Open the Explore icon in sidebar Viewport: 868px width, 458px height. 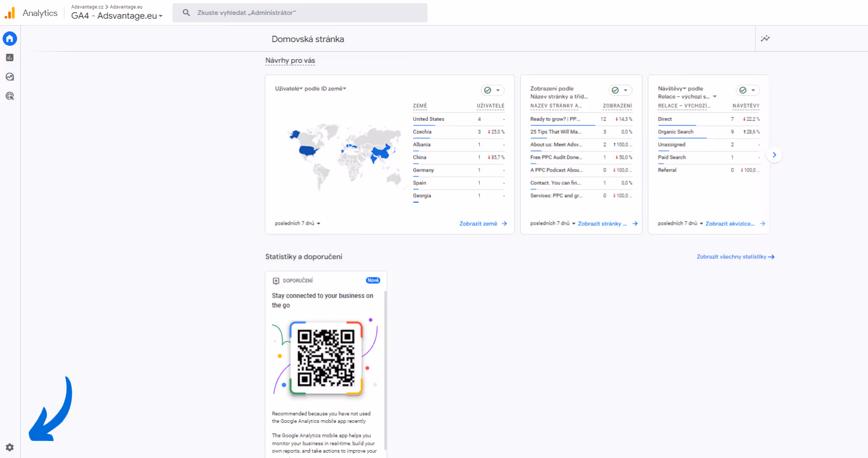tap(10, 77)
